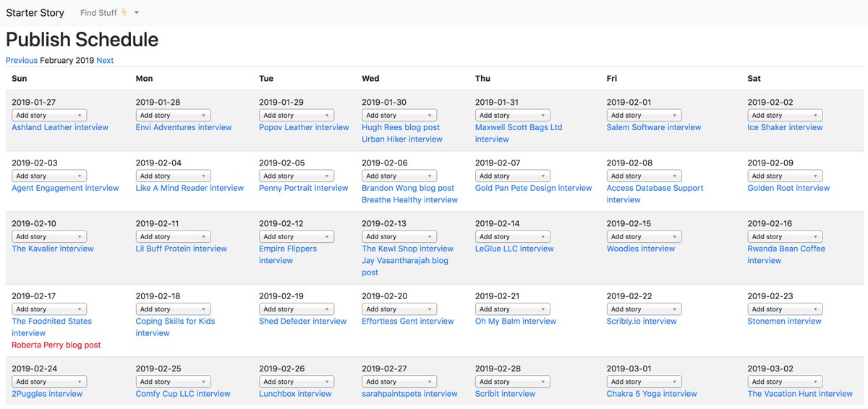Open Brandon Wong blog post
Viewport: 868px width, 409px height.
pos(408,188)
